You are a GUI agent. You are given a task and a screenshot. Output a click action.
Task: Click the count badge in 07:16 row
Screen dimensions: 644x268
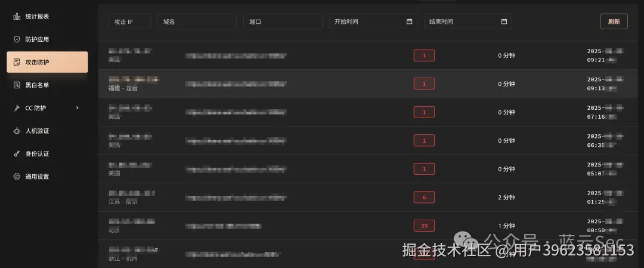pyautogui.click(x=425, y=112)
